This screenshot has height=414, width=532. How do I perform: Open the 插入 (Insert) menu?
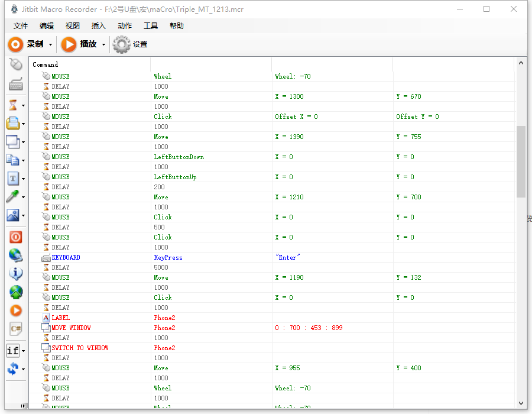[x=98, y=26]
